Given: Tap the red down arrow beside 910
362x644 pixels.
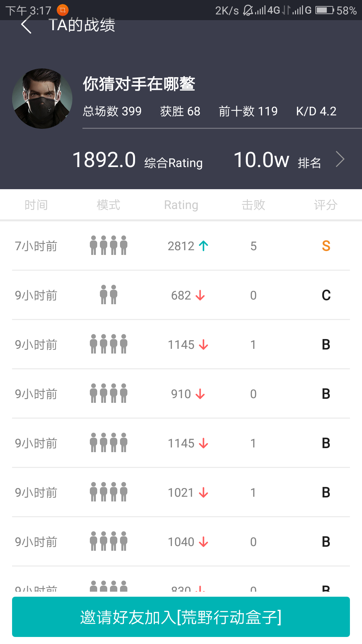Looking at the screenshot, I should click(200, 394).
